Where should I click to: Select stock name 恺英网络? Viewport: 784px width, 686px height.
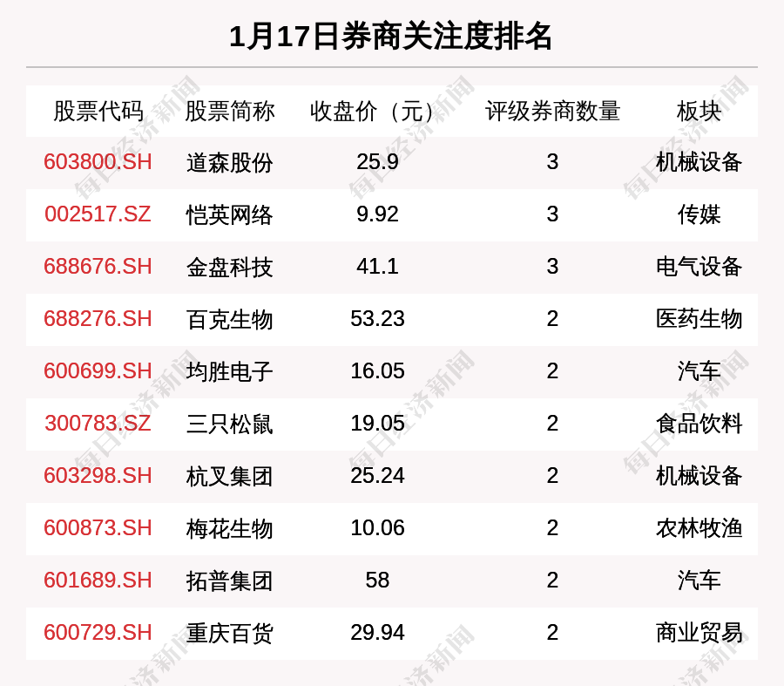click(x=229, y=214)
